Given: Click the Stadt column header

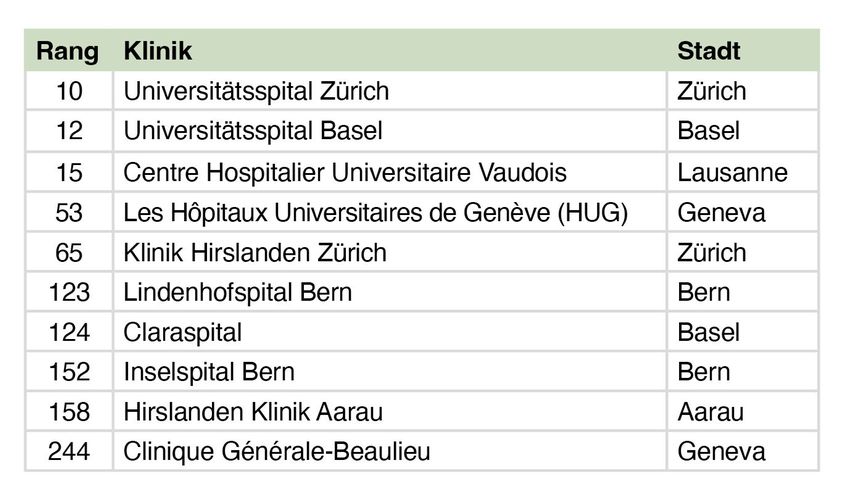Looking at the screenshot, I should (x=708, y=51).
